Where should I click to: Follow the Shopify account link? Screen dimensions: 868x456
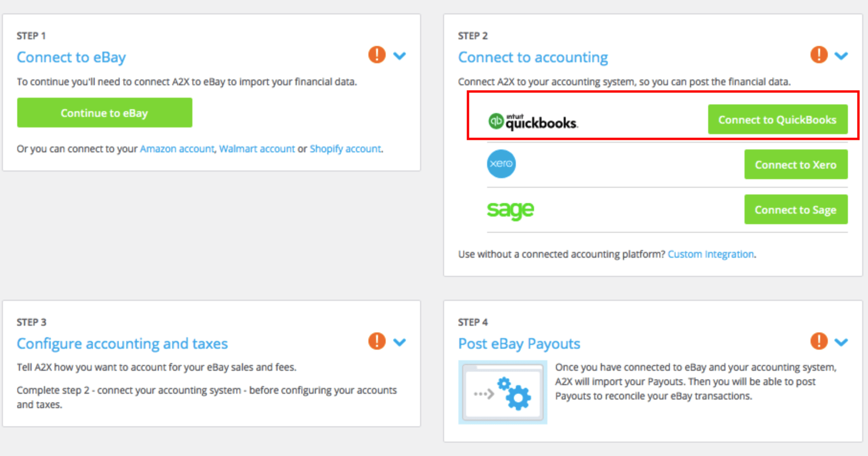click(345, 149)
